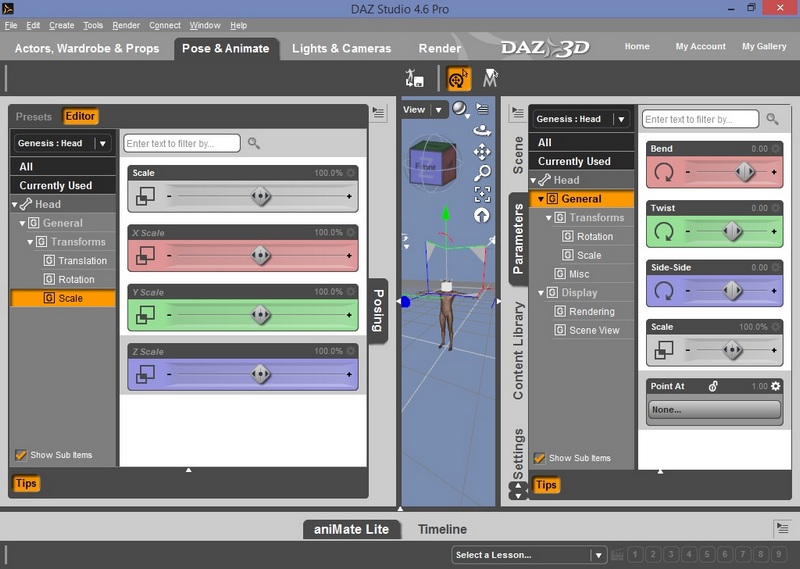
Task: Switch to Presets mode in Posing pane
Action: click(34, 116)
